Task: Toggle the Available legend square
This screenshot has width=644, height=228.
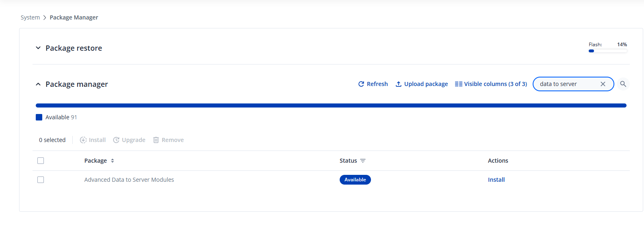Action: pyautogui.click(x=39, y=117)
